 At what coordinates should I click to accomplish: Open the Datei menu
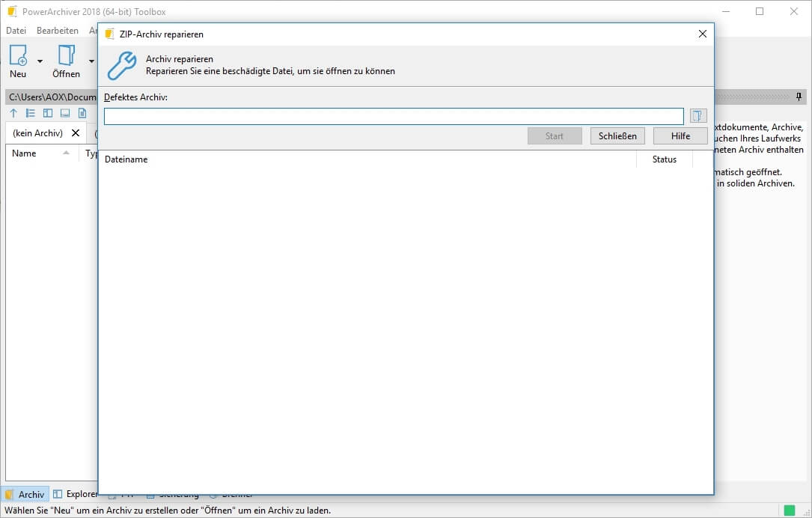(16, 31)
